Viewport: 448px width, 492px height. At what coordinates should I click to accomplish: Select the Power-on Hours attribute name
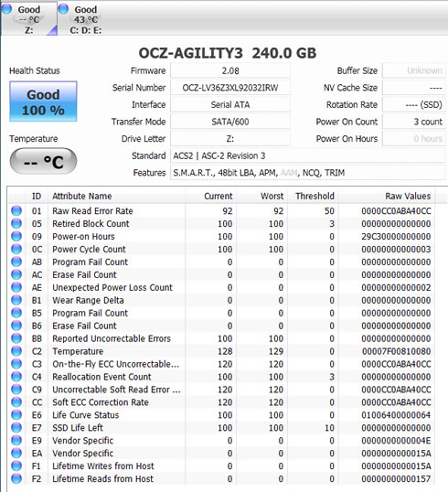tap(83, 237)
